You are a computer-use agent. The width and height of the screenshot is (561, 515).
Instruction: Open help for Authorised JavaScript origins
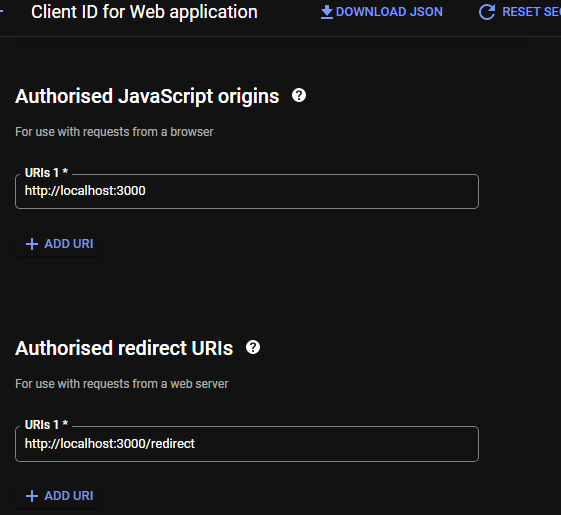pos(299,96)
